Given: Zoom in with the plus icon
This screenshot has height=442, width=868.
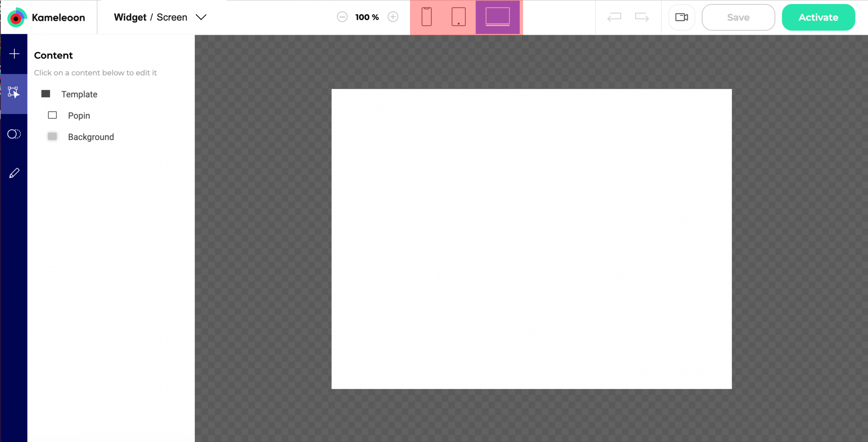Looking at the screenshot, I should coord(393,17).
